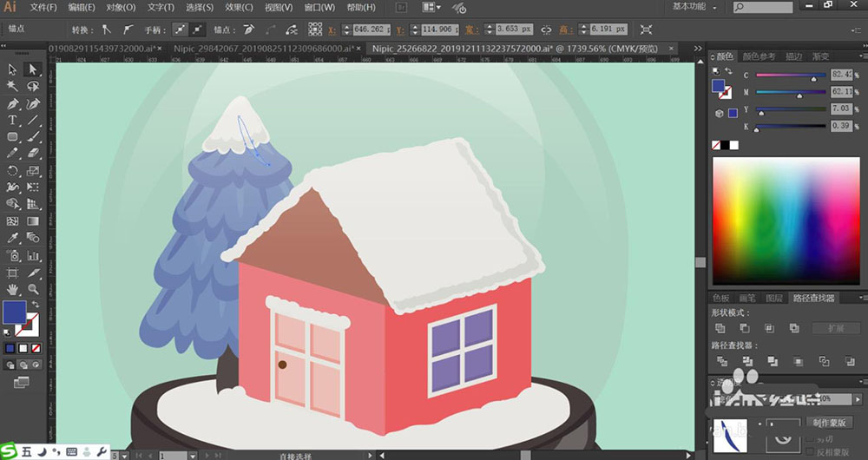Screen dimensions: 868x460
Task: Click the 制作蒙版 make mask button
Action: 829,423
